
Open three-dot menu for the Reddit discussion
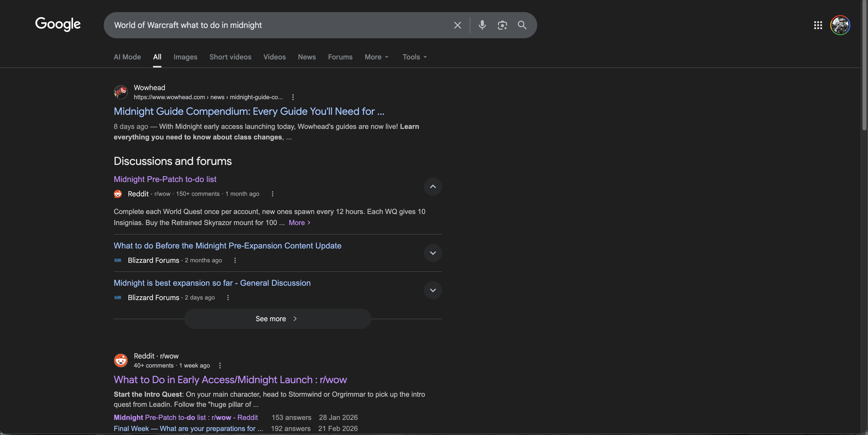pos(272,194)
